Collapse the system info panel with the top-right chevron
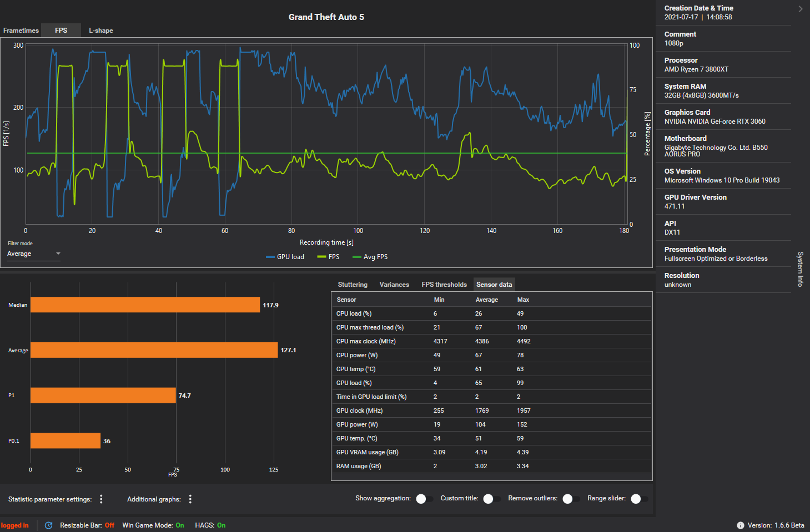810x532 pixels. [x=801, y=9]
